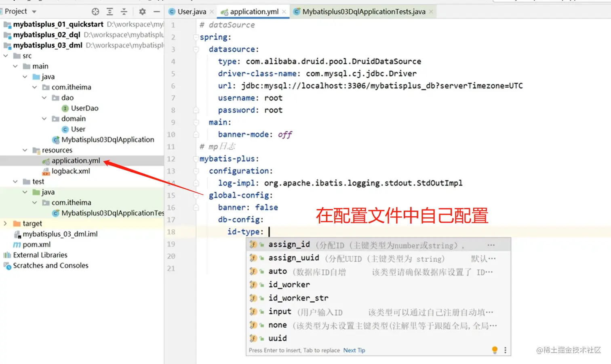611x364 pixels.
Task: Choose id_worker_str completion suggestion
Action: pos(378,298)
